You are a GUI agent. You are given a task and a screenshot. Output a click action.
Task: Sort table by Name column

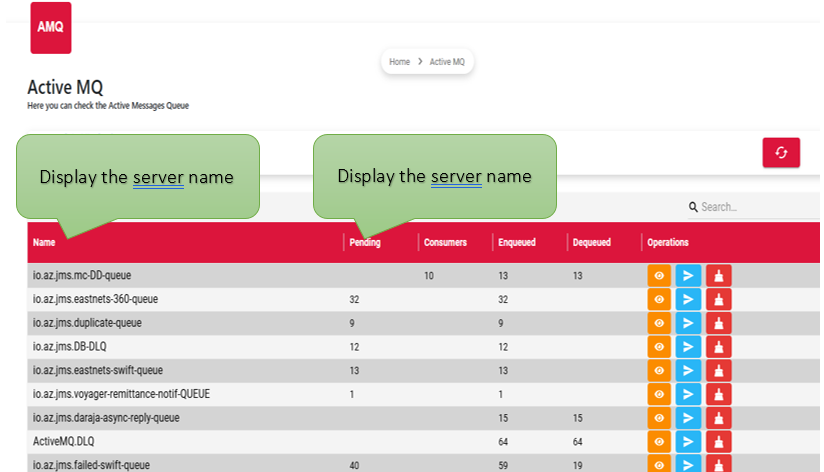tap(44, 242)
